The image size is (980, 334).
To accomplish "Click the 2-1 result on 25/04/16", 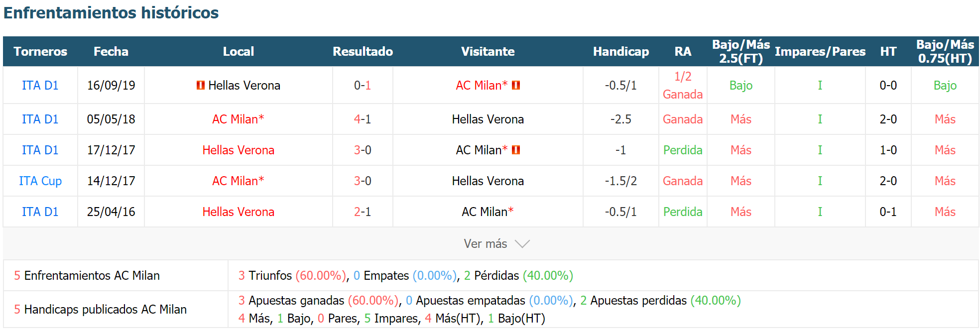I will point(363,212).
